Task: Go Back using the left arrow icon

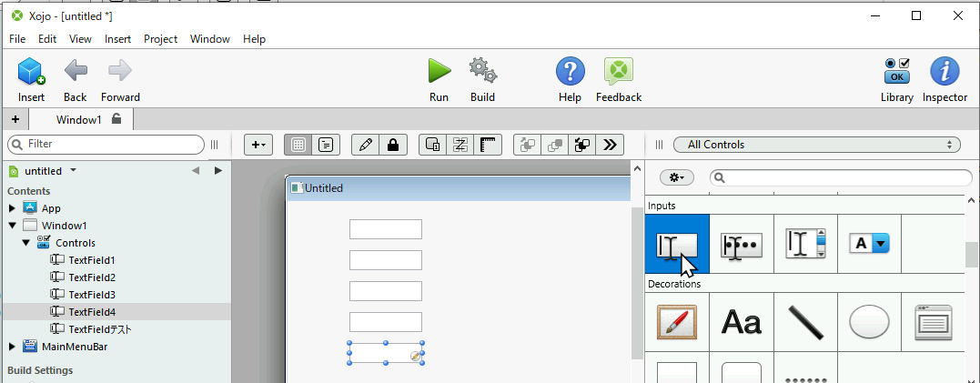Action: (x=76, y=71)
